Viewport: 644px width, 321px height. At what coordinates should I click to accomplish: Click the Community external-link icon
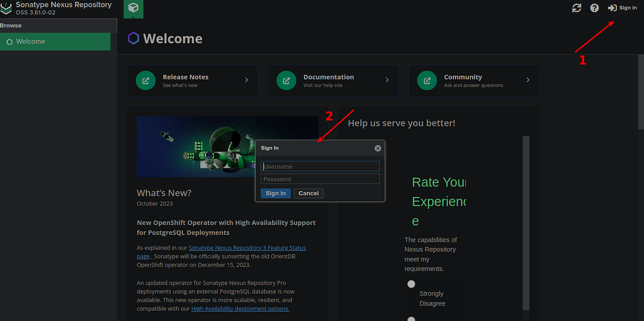pyautogui.click(x=427, y=80)
